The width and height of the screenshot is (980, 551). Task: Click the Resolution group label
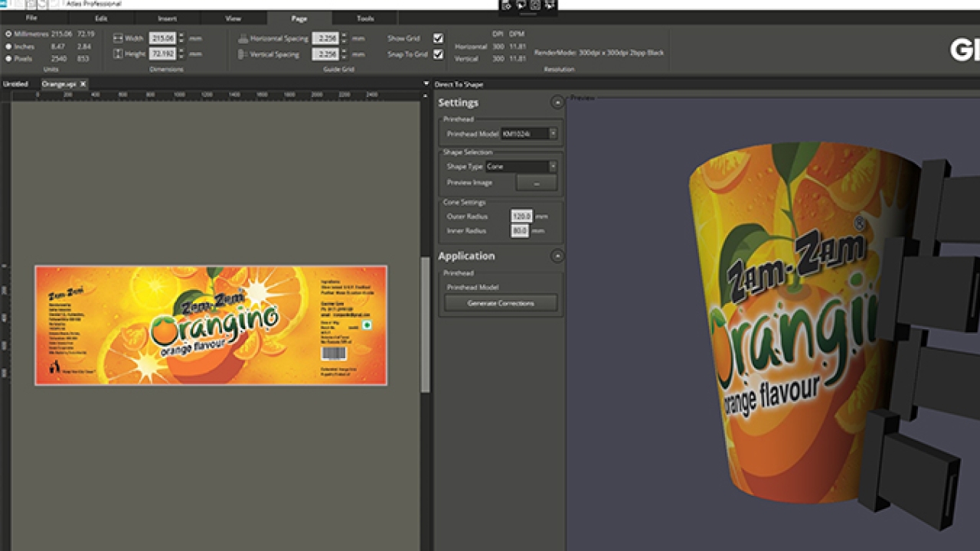[559, 70]
